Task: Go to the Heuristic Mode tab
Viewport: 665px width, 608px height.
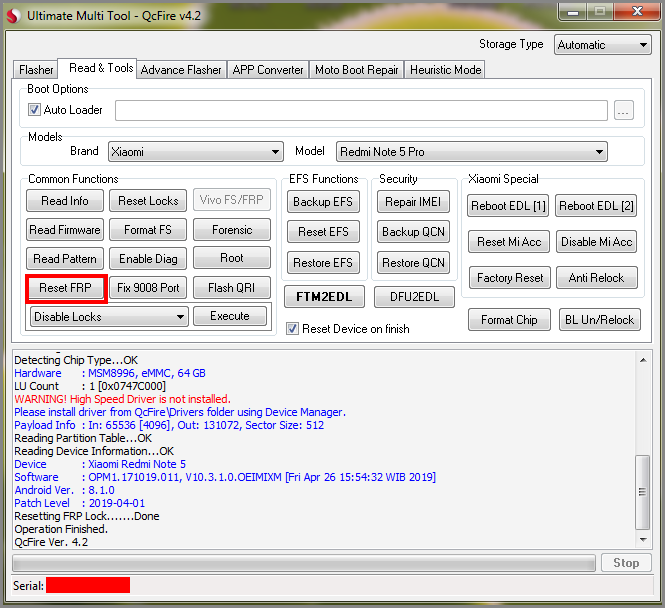Action: 445,70
